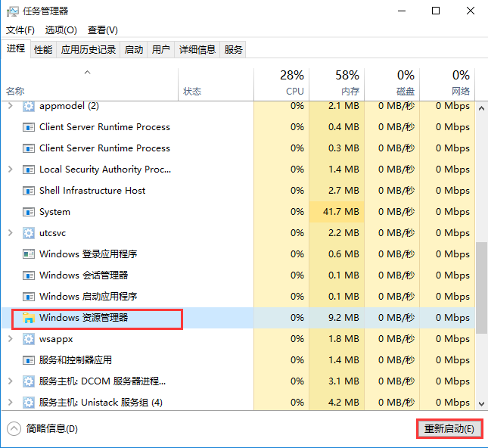Image resolution: width=488 pixels, height=448 pixels.
Task: Click the wsappx gear icon
Action: (29, 339)
